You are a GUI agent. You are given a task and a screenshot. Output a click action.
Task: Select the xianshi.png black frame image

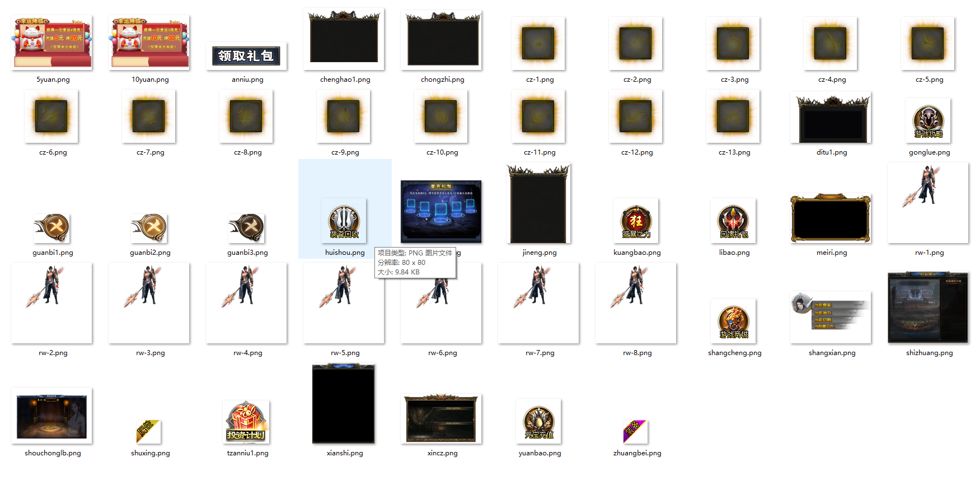point(344,404)
